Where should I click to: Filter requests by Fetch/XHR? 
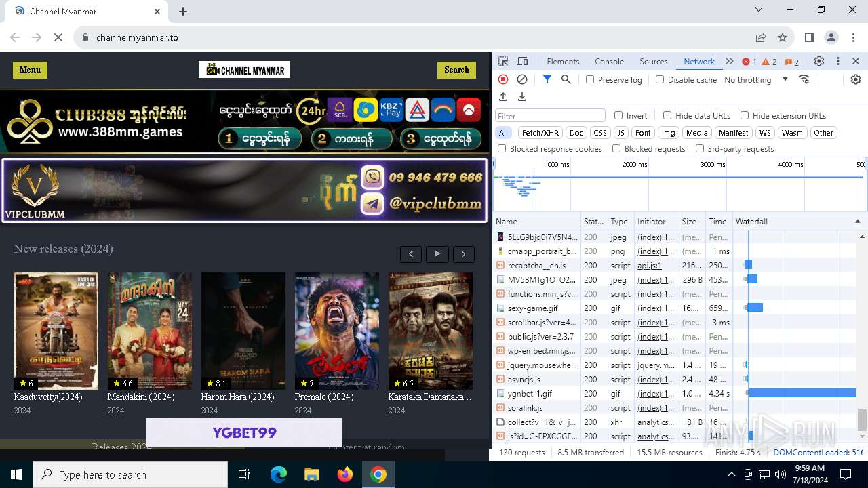[540, 133]
